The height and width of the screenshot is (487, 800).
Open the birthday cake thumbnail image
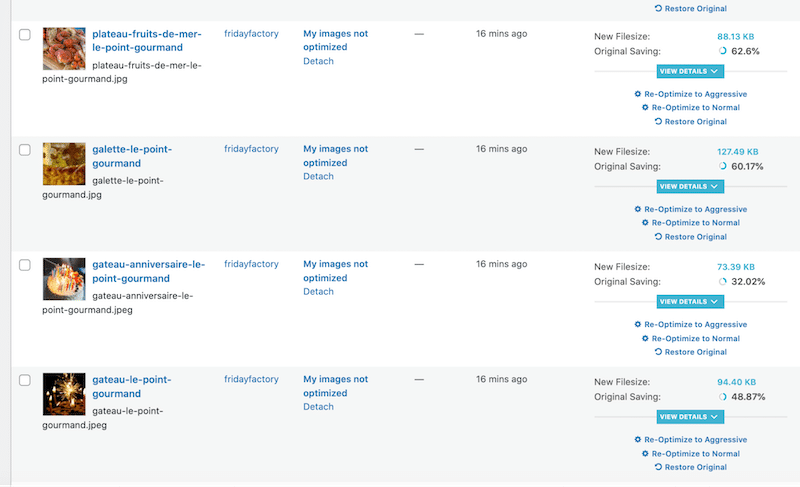[64, 279]
